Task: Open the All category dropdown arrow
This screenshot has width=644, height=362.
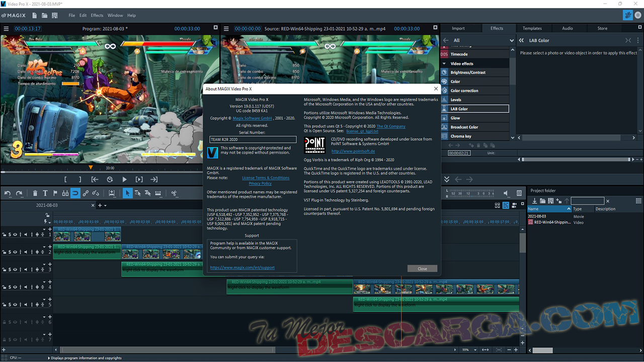Action: click(x=512, y=40)
